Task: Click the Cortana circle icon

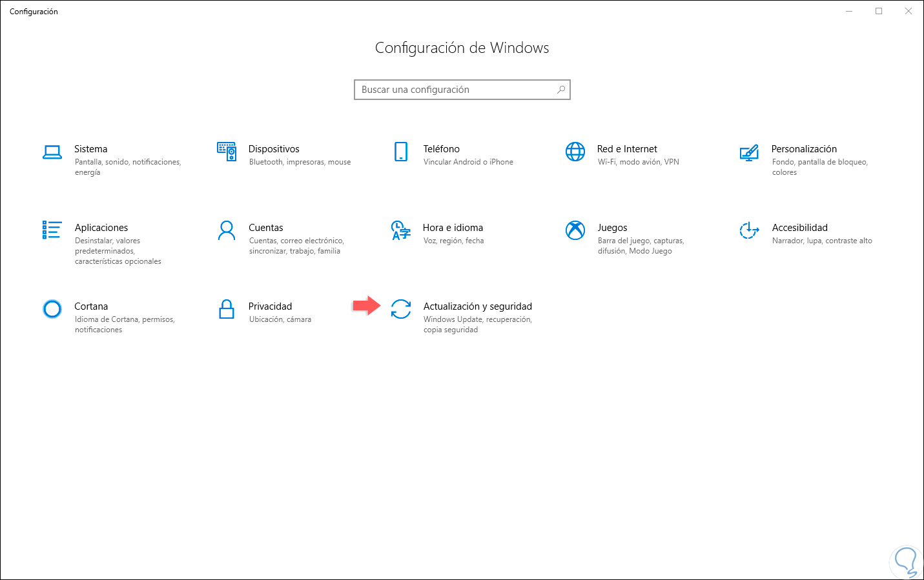Action: [52, 309]
